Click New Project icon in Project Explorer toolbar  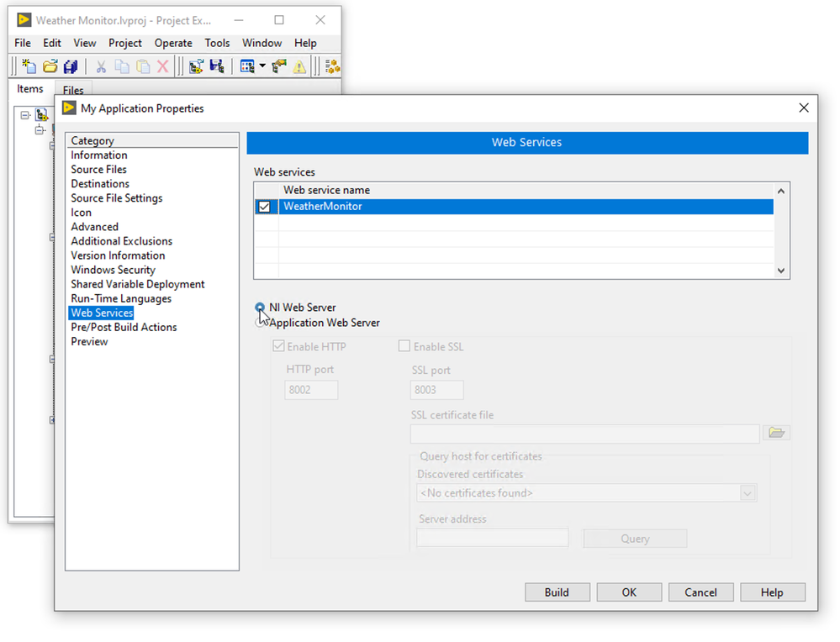(29, 66)
